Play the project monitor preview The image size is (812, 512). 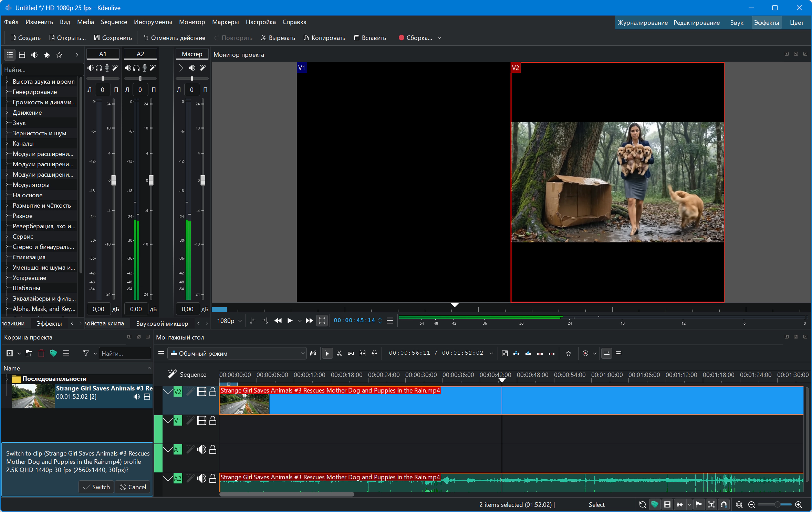tap(290, 321)
